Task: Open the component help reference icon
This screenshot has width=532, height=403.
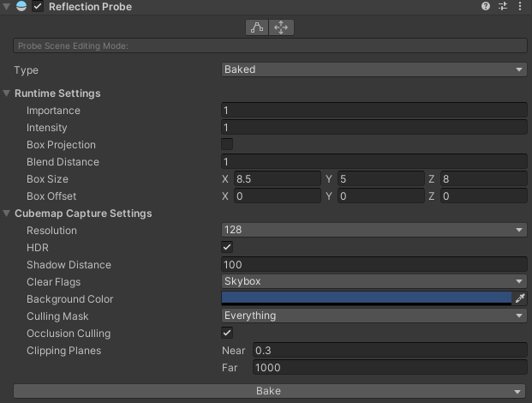Action: (486, 7)
